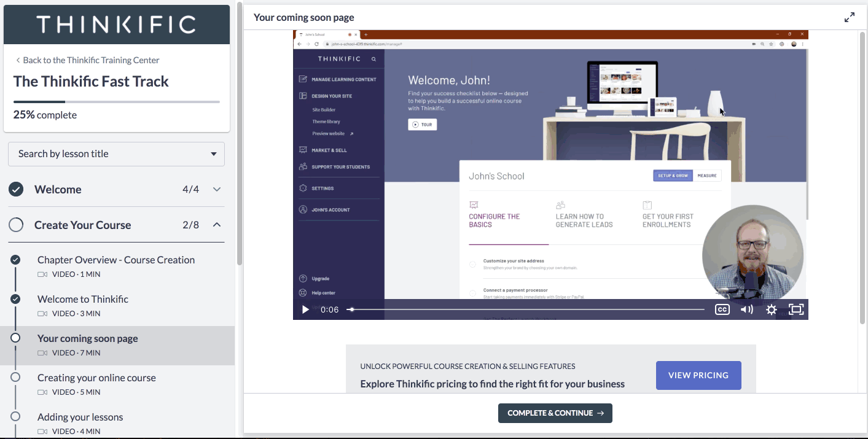868x439 pixels.
Task: Select the Create Your Course heading
Action: pyautogui.click(x=83, y=225)
